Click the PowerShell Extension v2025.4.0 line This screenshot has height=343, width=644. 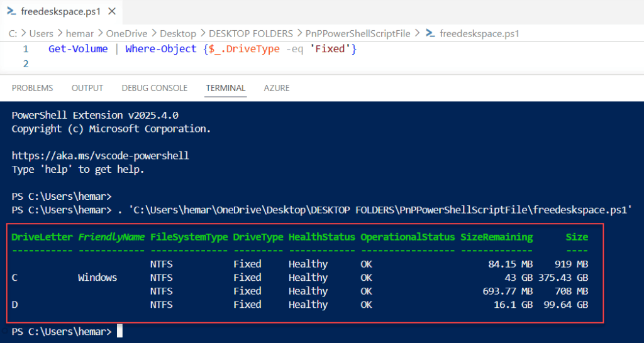pos(95,116)
